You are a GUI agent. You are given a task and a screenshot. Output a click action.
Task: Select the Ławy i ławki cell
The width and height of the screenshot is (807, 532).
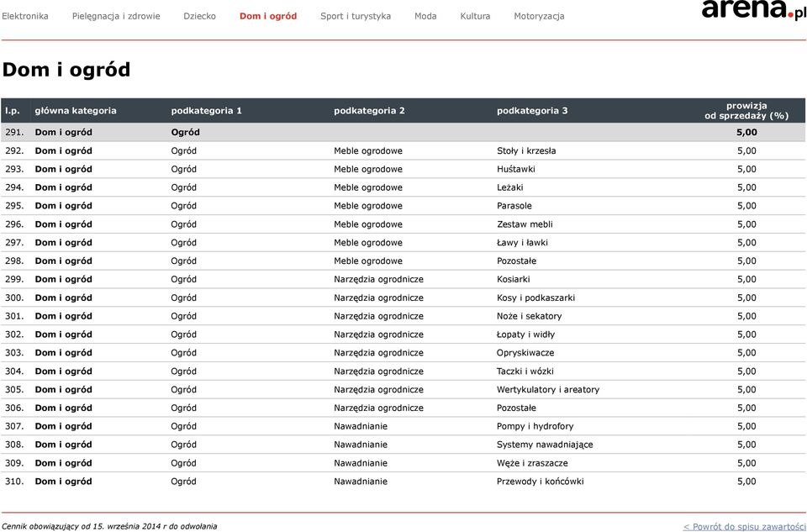pos(522,242)
